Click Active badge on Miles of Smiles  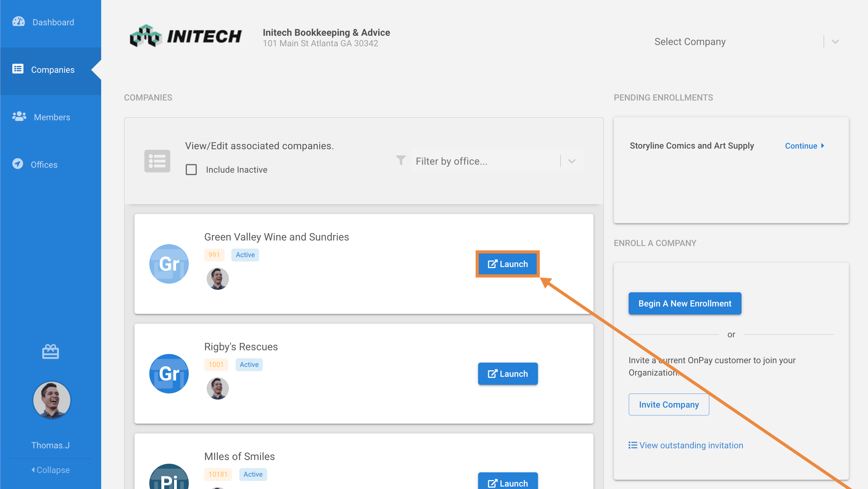tap(253, 475)
